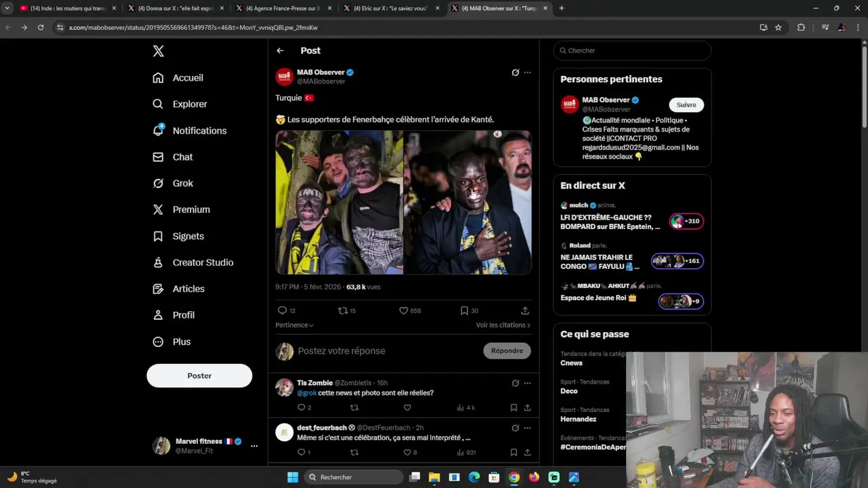868x488 pixels.
Task: Open more options on Tis Zombie reply
Action: coord(528,384)
